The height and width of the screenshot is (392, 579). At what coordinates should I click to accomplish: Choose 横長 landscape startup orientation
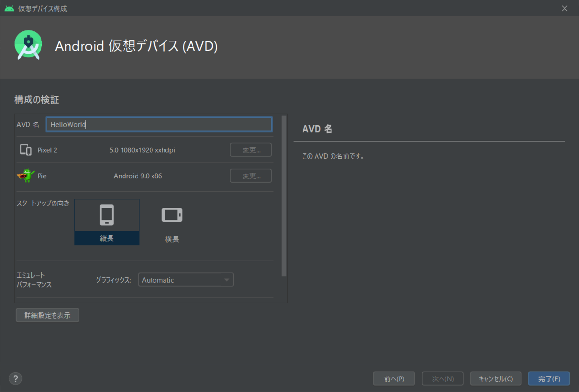coord(172,222)
